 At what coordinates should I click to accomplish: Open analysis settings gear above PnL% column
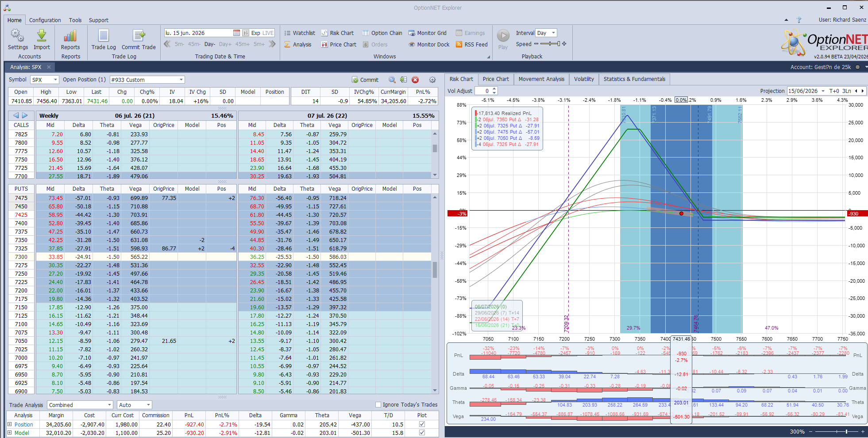(x=432, y=80)
